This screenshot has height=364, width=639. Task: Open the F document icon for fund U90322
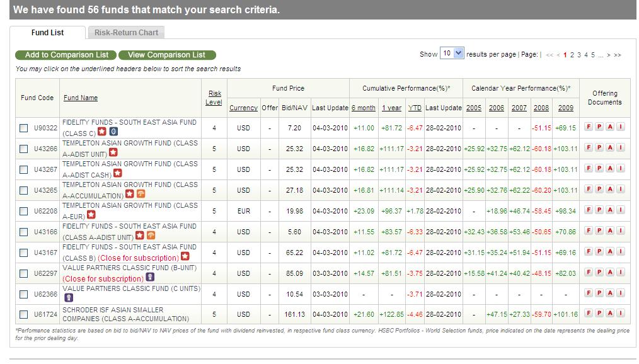[x=588, y=127]
